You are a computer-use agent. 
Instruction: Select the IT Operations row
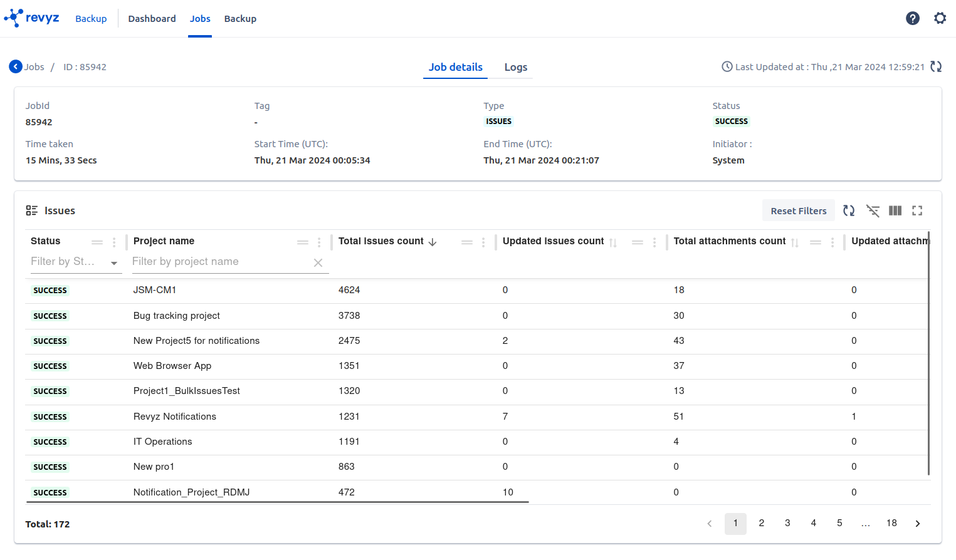(x=478, y=442)
